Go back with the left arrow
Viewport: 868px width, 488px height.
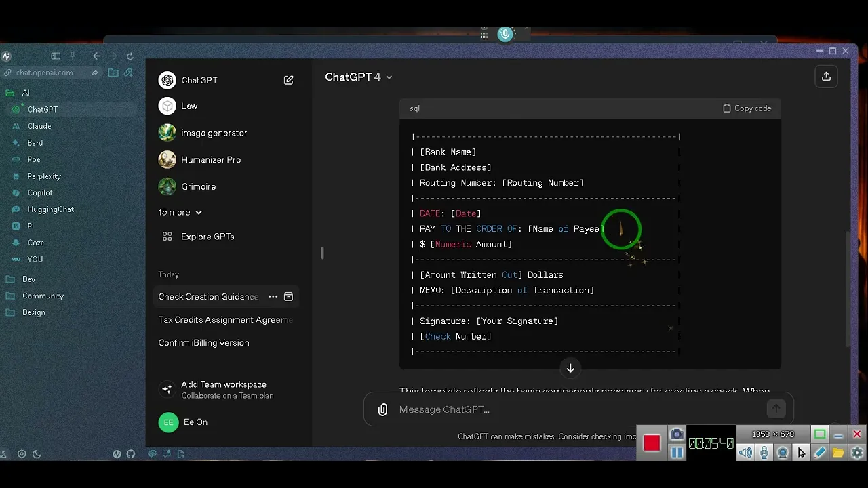(x=96, y=56)
